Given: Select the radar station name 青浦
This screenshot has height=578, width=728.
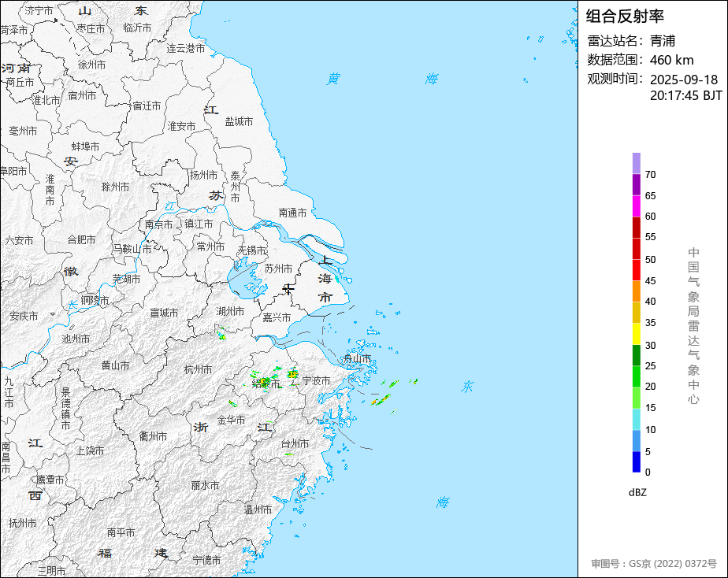Looking at the screenshot, I should pyautogui.click(x=662, y=41).
